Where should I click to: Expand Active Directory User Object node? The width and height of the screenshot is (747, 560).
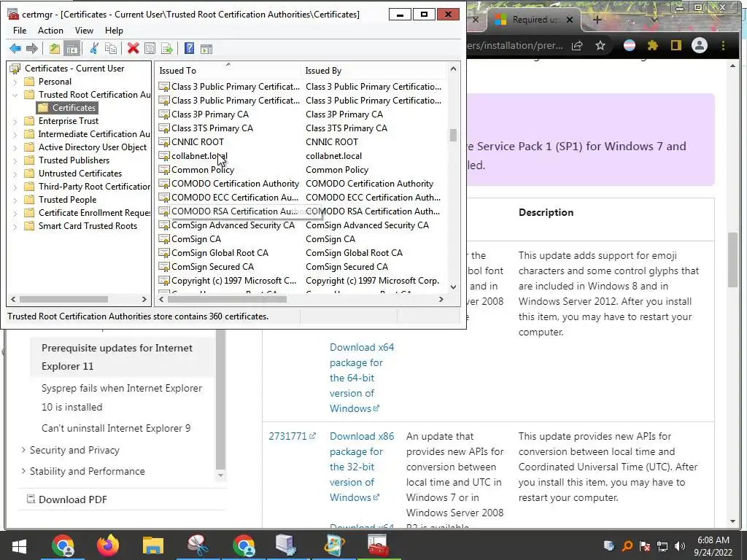point(15,147)
